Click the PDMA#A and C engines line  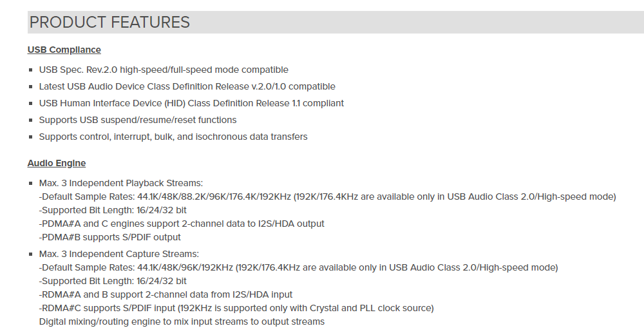tap(182, 224)
